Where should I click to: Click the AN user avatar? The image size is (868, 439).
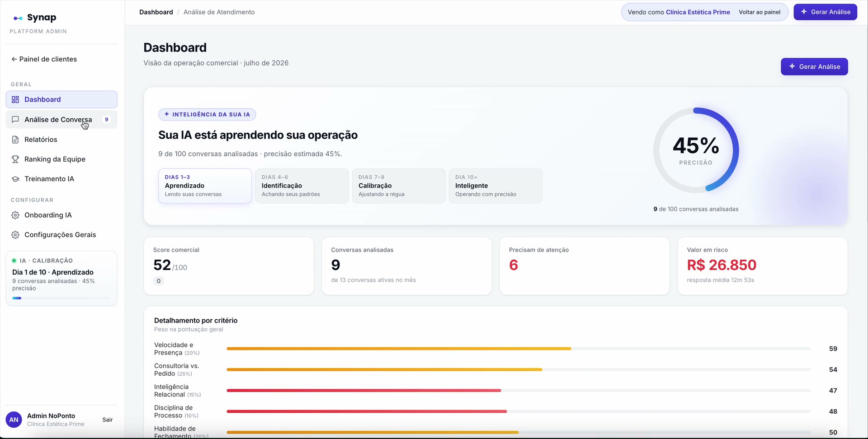click(x=14, y=420)
